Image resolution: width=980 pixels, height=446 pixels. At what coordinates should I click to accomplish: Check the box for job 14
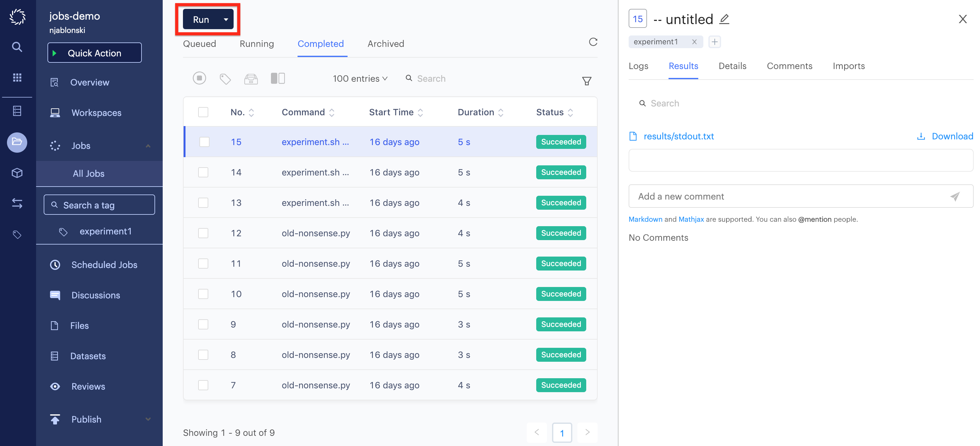point(203,172)
